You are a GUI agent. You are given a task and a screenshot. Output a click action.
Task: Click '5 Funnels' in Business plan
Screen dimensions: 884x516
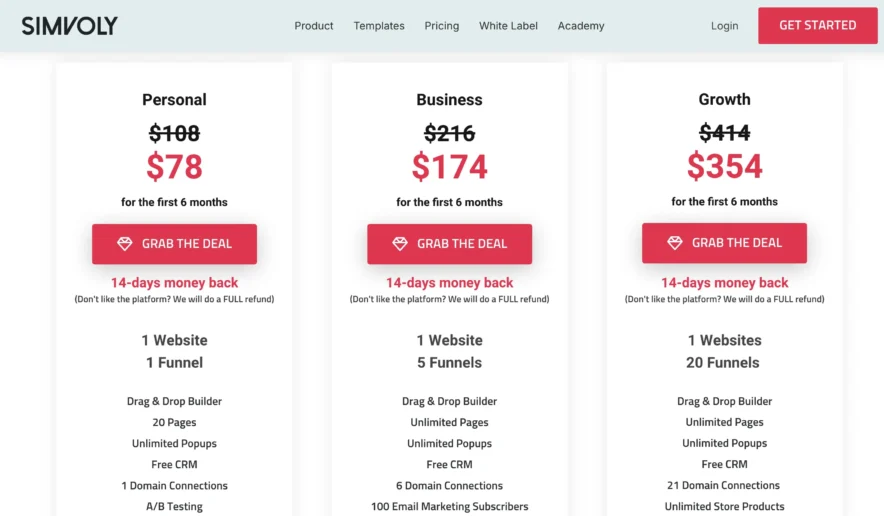[449, 363]
